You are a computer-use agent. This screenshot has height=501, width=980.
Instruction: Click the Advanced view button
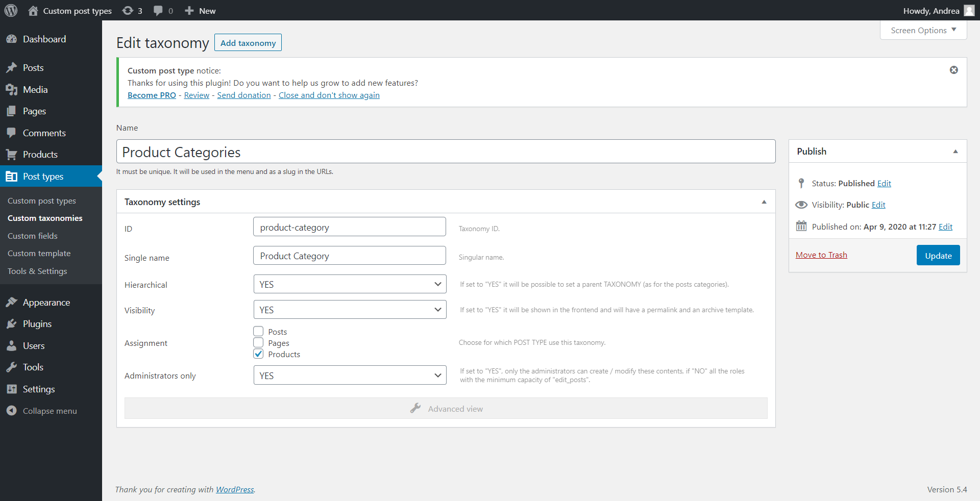446,408
